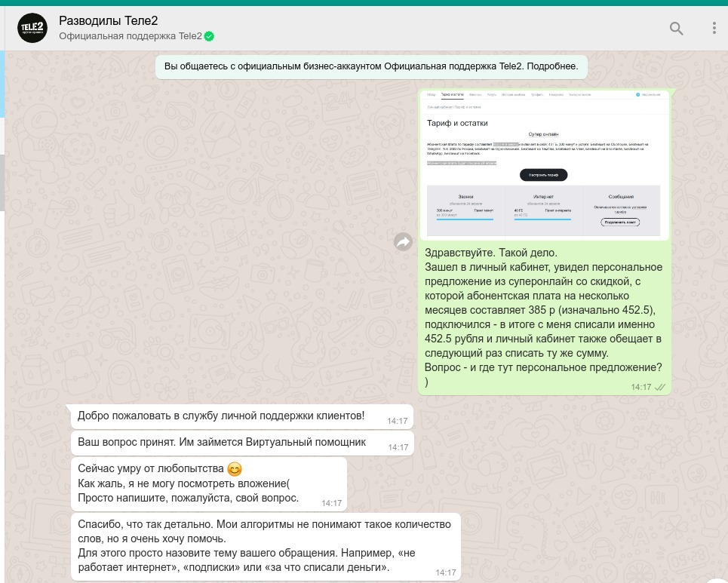Click Официальная поддержка Tele2 subtitle
The width and height of the screenshot is (728, 583).
(131, 36)
